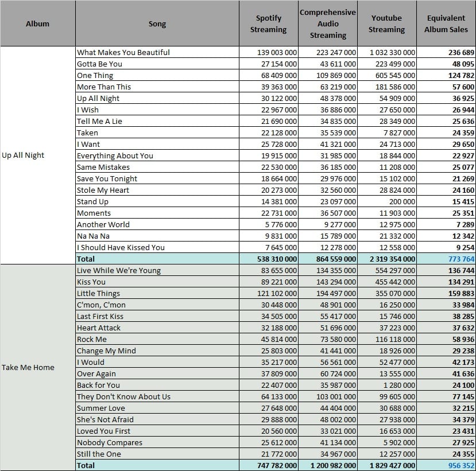The width and height of the screenshot is (476, 471).
Task: Select the Little Things song cell
Action: click(157, 294)
